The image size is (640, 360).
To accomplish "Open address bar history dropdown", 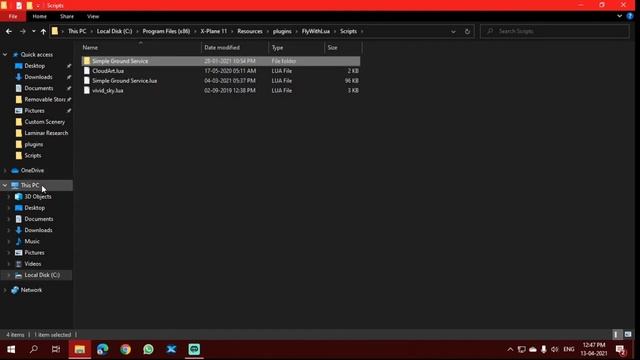I will tap(453, 31).
